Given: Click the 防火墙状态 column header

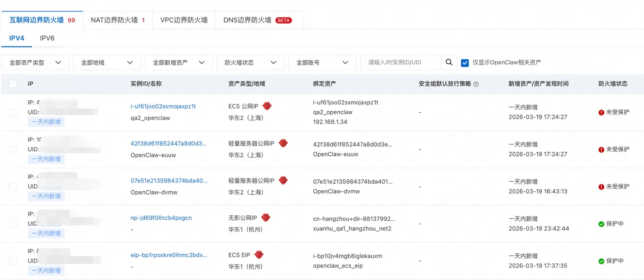Looking at the screenshot, I should 613,84.
